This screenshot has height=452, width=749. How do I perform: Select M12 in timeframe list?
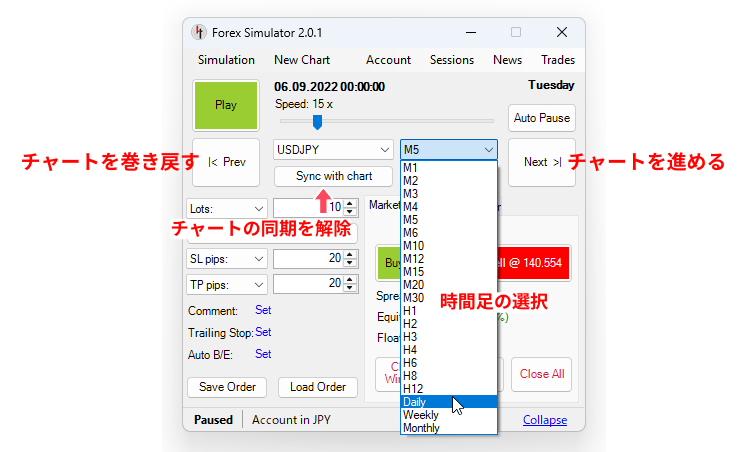pos(449,259)
